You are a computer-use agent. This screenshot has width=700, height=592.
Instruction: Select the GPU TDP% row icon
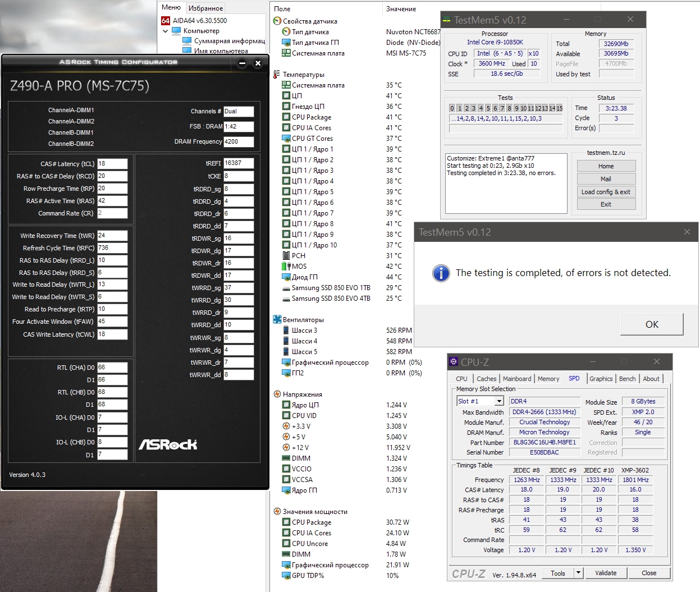(x=286, y=576)
